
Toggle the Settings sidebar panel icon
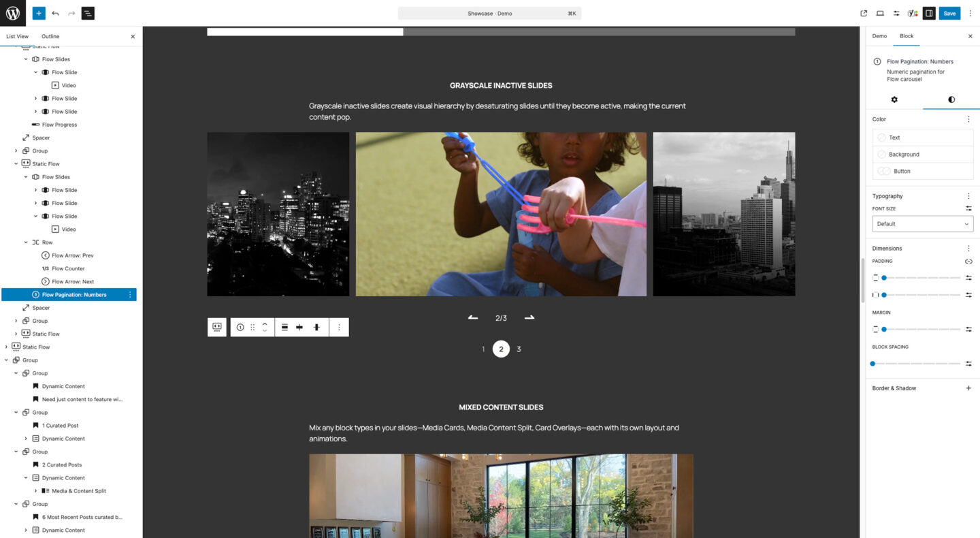930,13
